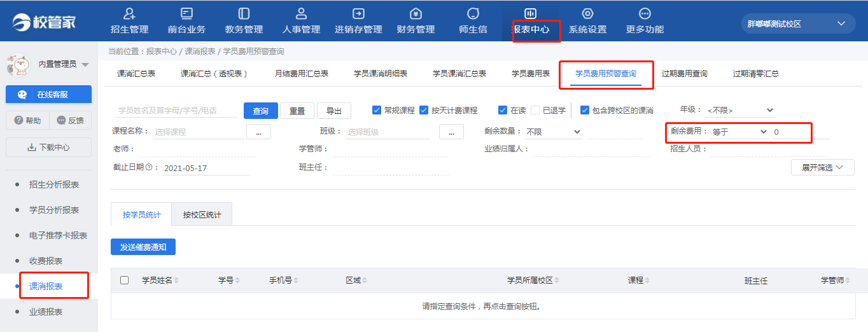The width and height of the screenshot is (868, 332).
Task: Switch to 课消汇总（透视表）tab
Action: coord(214,74)
